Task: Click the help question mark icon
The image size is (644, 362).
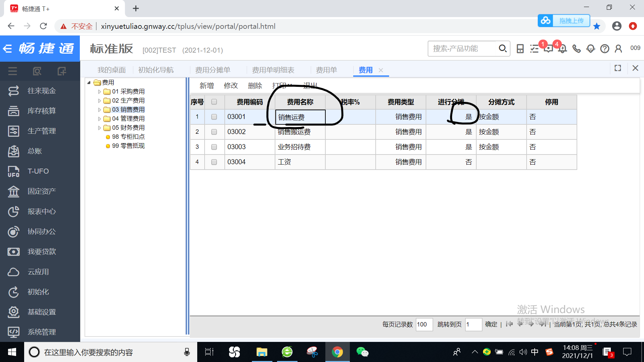Action: (x=605, y=49)
